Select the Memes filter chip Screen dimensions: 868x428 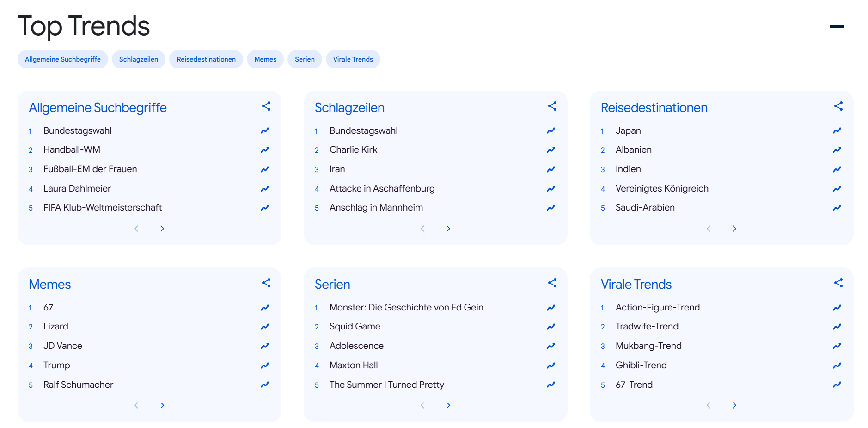click(265, 59)
